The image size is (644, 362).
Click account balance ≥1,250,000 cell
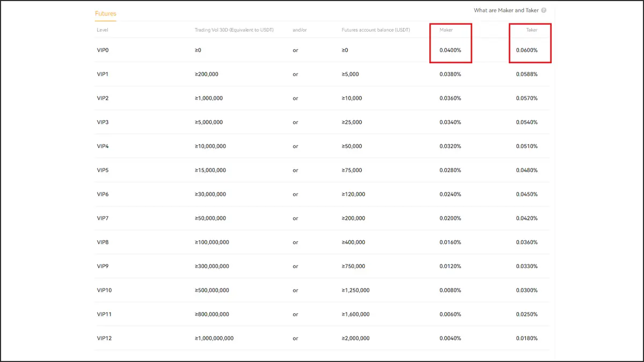356,290
